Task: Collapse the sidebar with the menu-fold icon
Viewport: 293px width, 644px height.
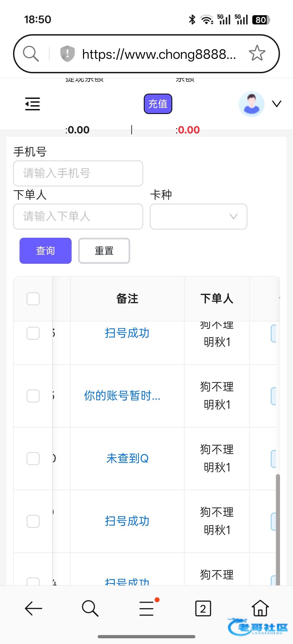Action: click(x=33, y=104)
